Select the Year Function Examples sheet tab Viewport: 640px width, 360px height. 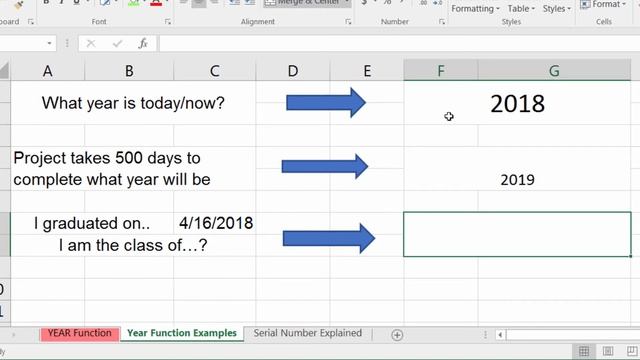tap(182, 333)
